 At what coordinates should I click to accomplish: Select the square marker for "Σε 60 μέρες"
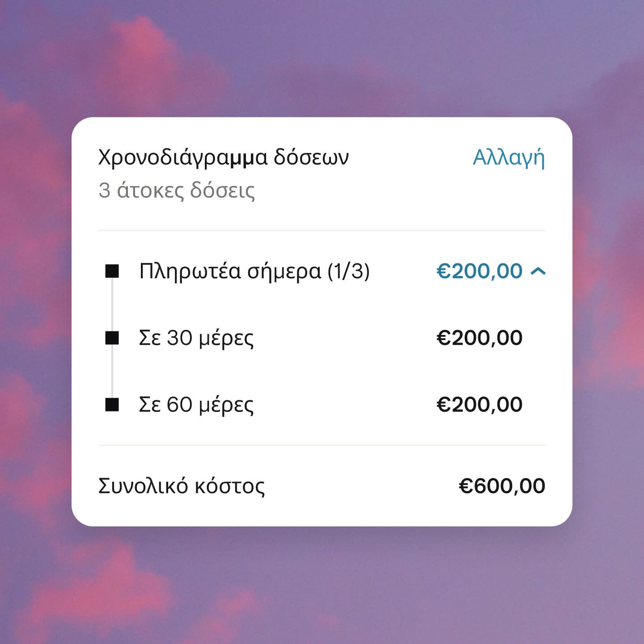tap(112, 405)
